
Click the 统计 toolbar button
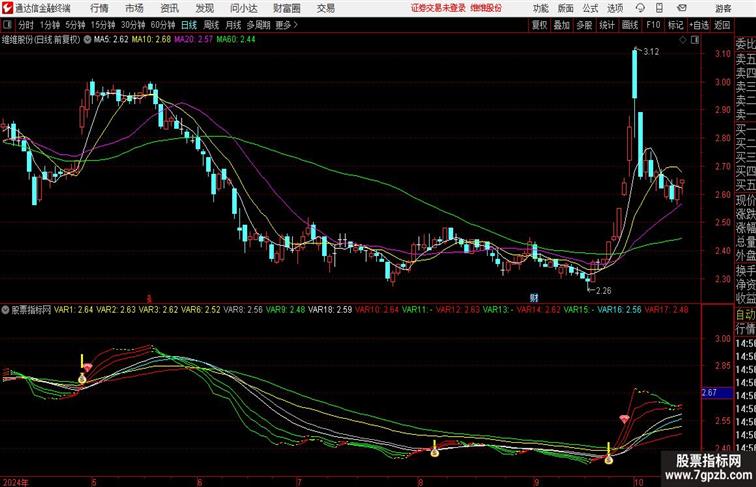tap(607, 25)
